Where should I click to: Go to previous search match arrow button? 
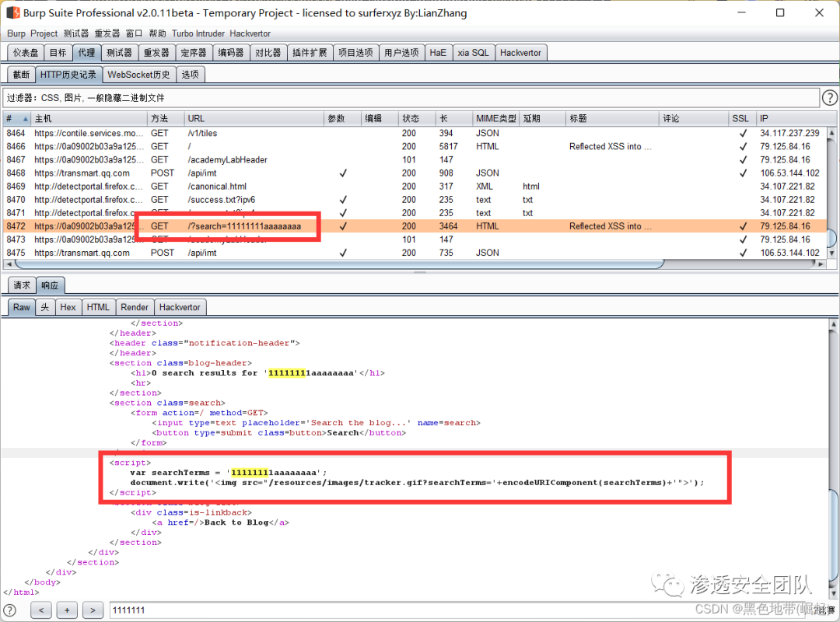click(x=41, y=610)
